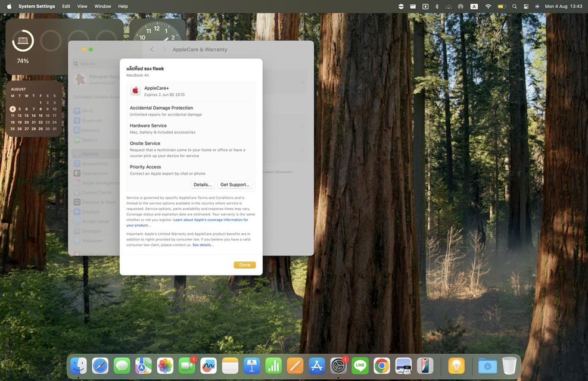
Task: Select Screen Saver in the settings sidebar
Action: pos(96,221)
